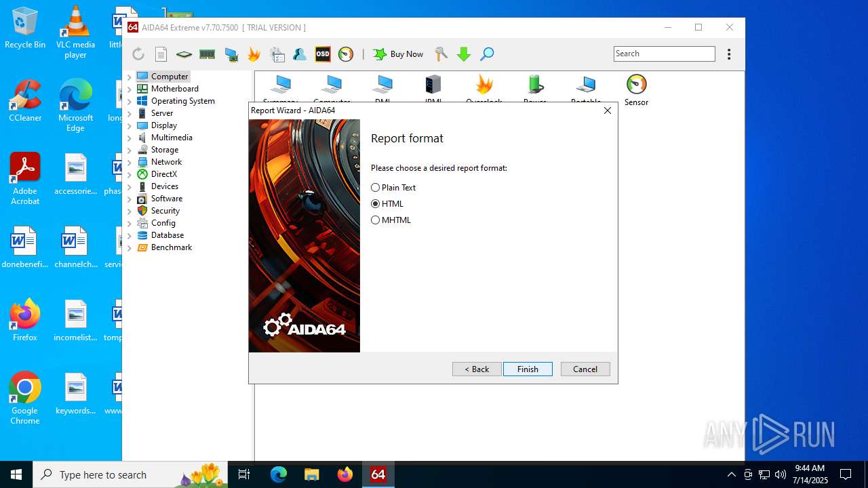868x488 pixels.
Task: Click the Task View taskbar icon
Action: pyautogui.click(x=245, y=474)
